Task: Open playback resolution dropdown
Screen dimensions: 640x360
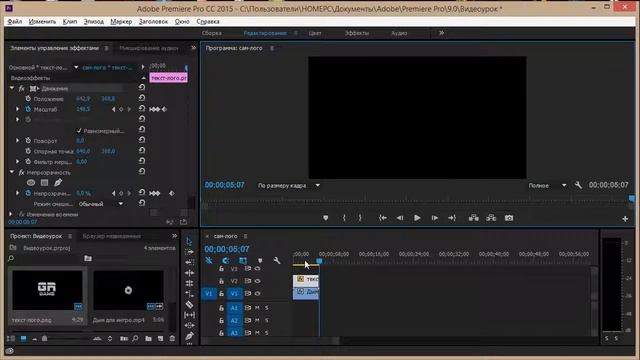Action: (x=547, y=185)
